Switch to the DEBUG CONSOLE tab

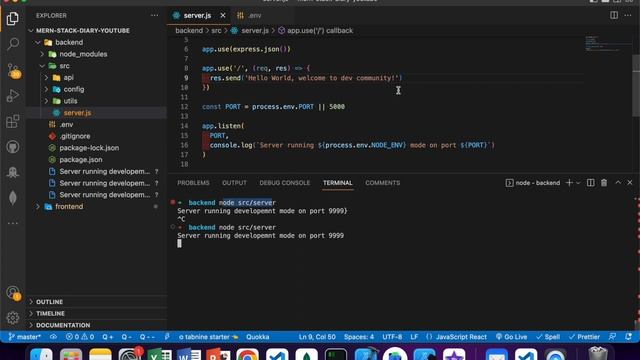click(x=284, y=183)
